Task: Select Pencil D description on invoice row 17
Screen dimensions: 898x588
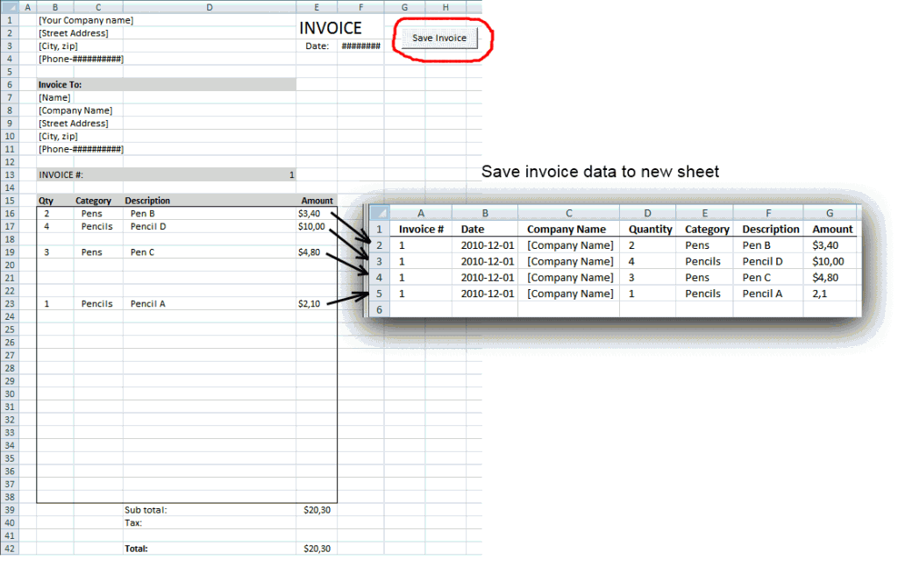Action: [x=148, y=227]
